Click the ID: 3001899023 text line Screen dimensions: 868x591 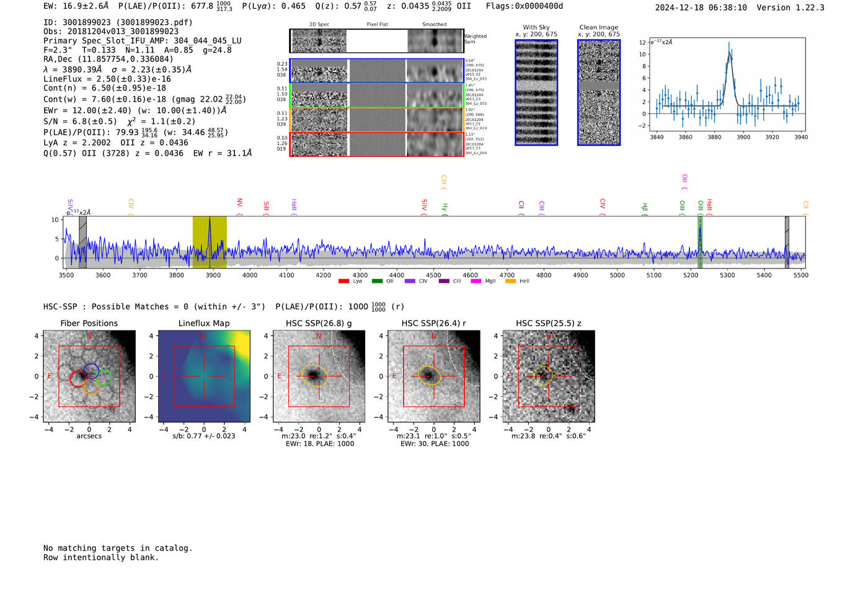(118, 22)
